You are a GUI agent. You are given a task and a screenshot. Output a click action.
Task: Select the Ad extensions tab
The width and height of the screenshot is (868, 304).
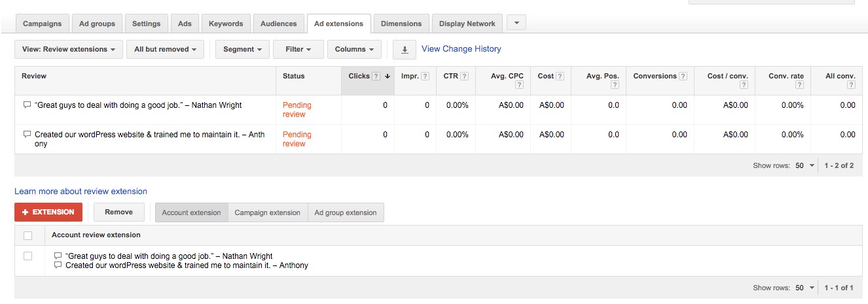coord(338,24)
